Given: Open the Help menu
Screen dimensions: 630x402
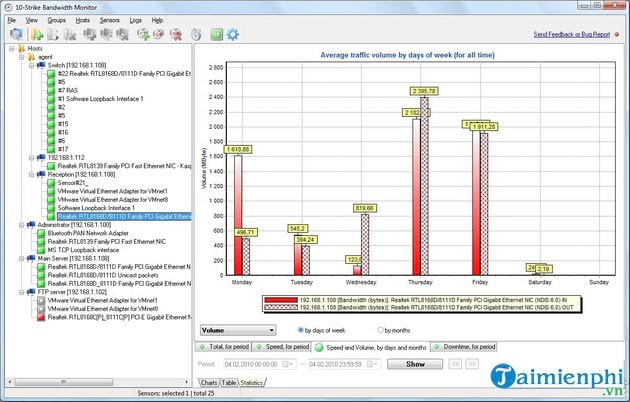Looking at the screenshot, I should point(157,20).
